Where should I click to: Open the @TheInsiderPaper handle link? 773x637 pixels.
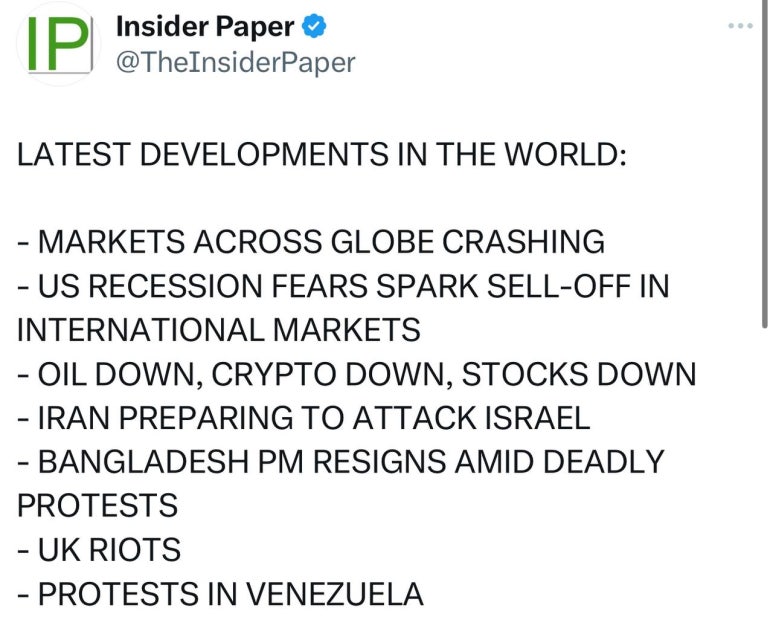click(x=236, y=63)
